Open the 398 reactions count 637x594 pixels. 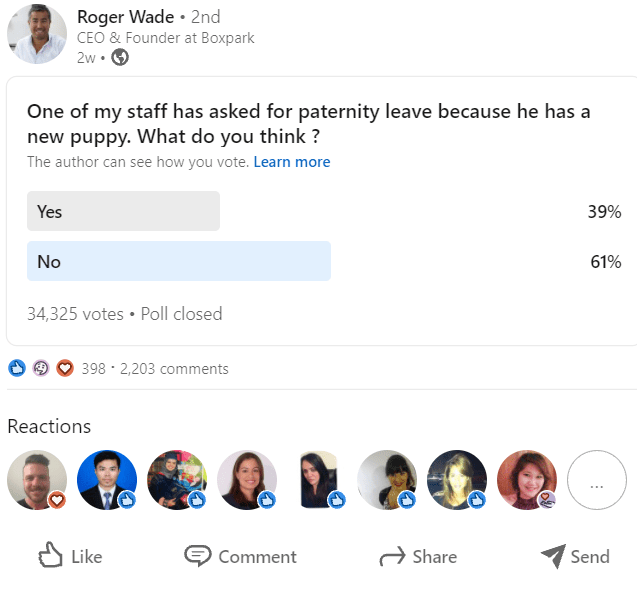click(x=93, y=369)
